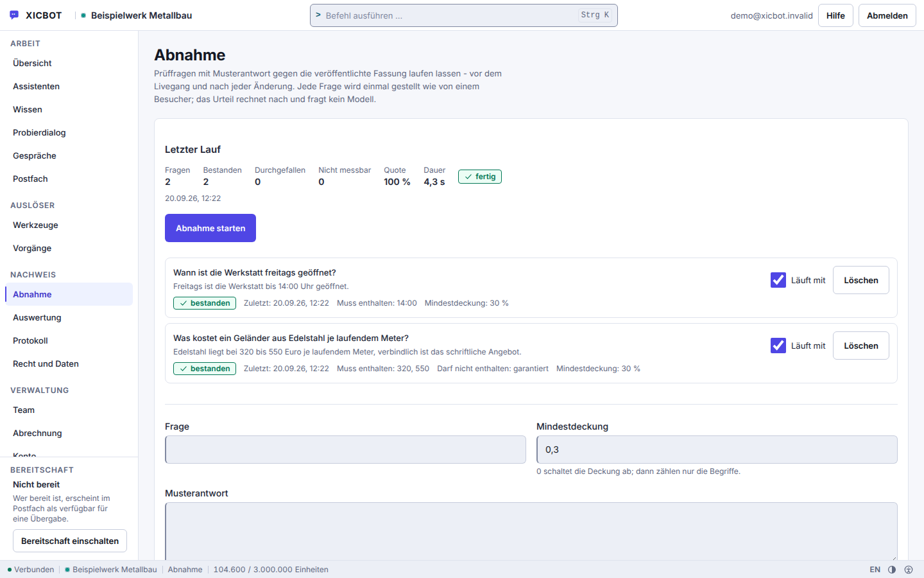Go to Wissen in the sidebar

point(69,109)
